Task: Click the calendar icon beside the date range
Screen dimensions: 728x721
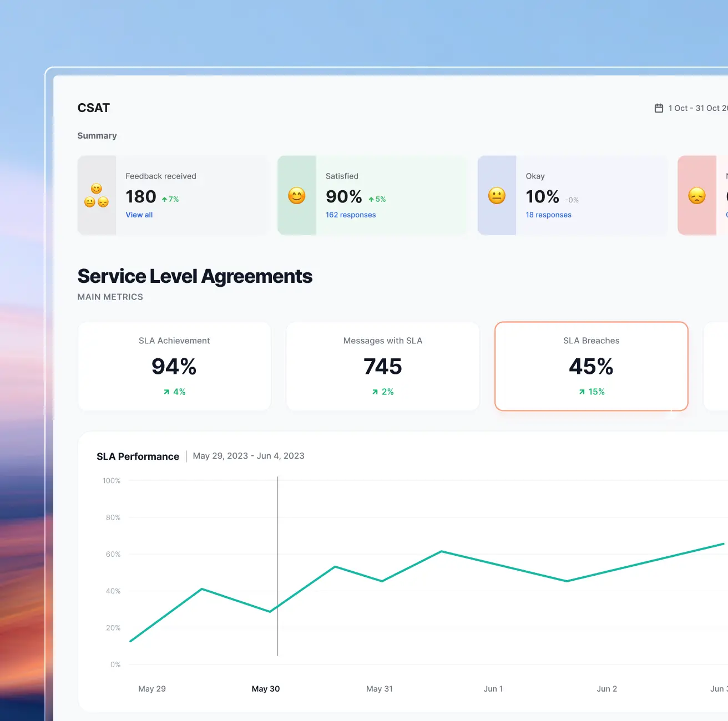Action: (659, 108)
